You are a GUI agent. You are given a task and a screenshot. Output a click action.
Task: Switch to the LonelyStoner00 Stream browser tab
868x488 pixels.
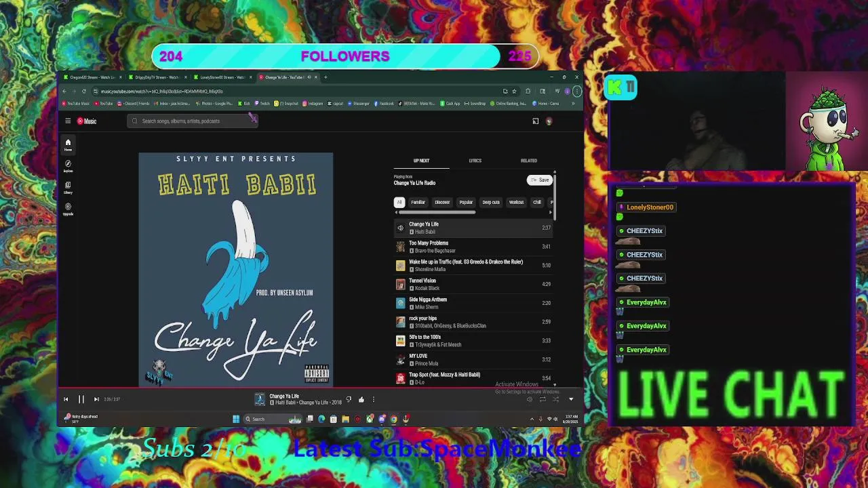pyautogui.click(x=222, y=77)
